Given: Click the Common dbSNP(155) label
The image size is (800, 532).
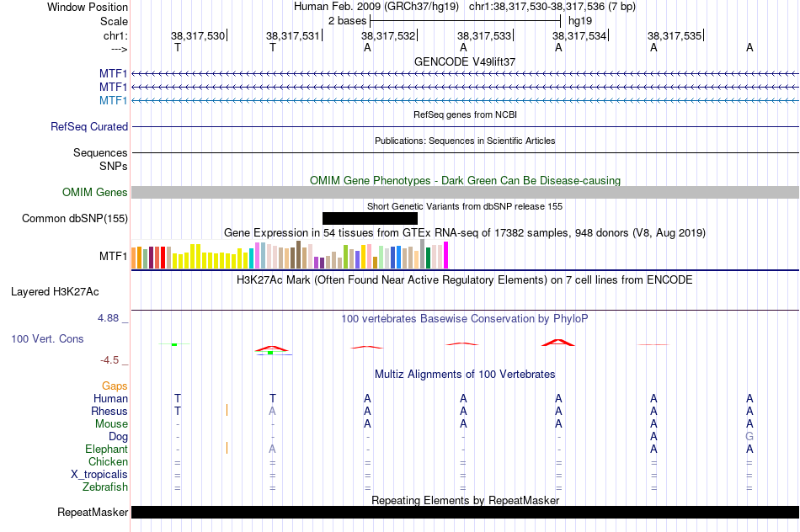Looking at the screenshot, I should [x=75, y=218].
